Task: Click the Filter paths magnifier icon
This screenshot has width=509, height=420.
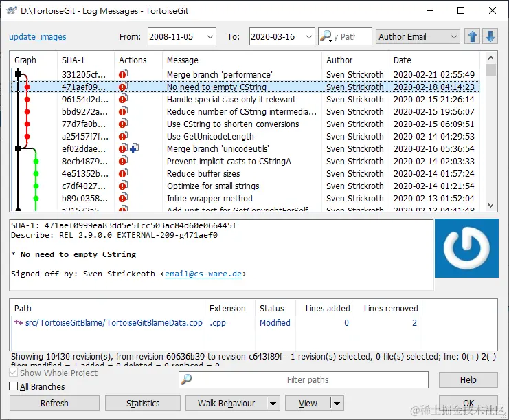Action: (186, 379)
